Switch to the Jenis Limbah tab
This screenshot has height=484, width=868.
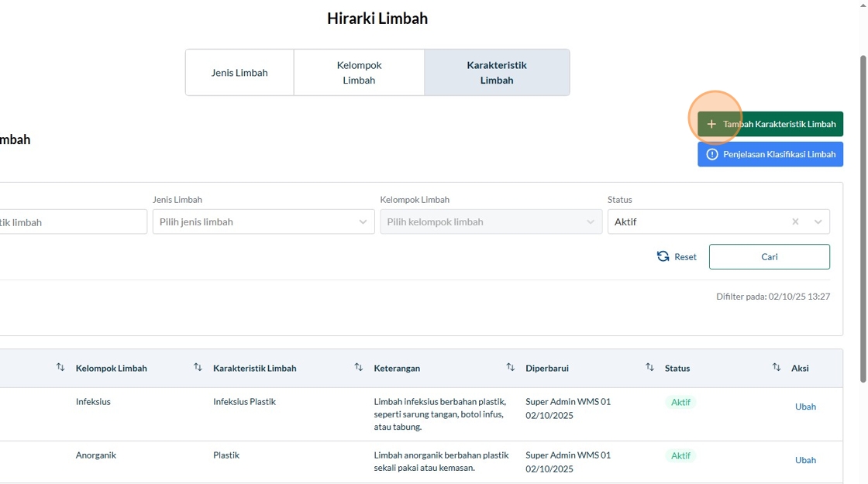click(239, 73)
